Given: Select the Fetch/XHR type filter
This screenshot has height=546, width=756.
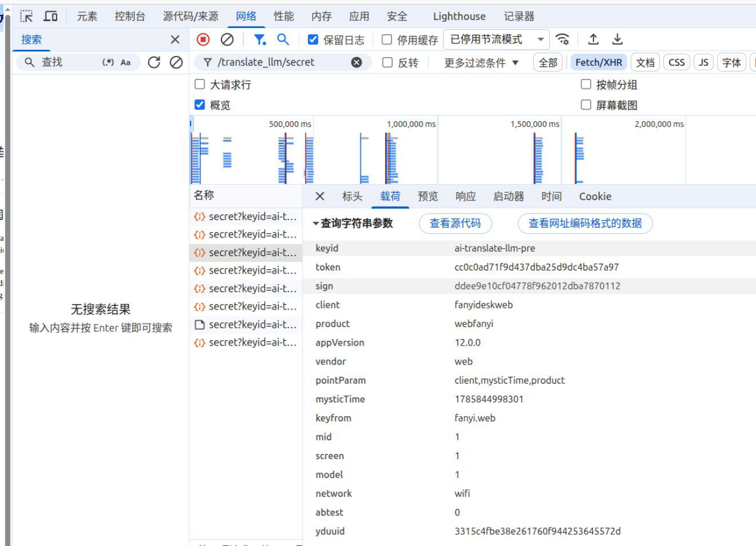Looking at the screenshot, I should [x=599, y=62].
